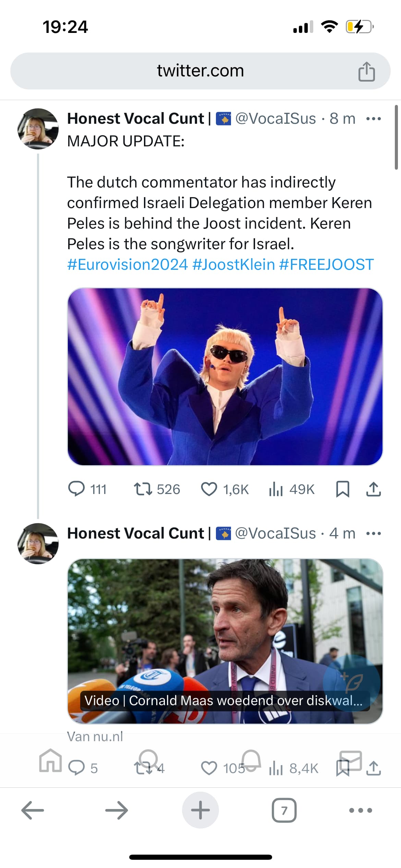The width and height of the screenshot is (401, 868).
Task: Open the #Eurovision2024 hashtag
Action: [x=127, y=265]
